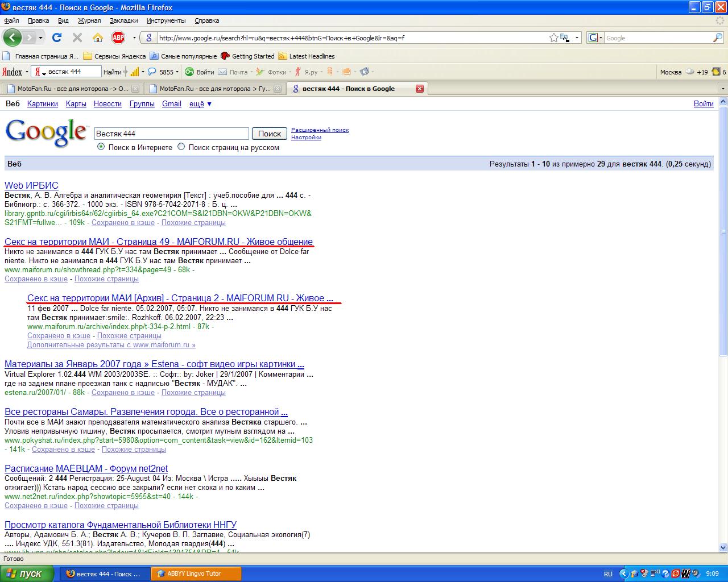Screen dimensions: 728x582
Task: Click the traffic score icon showing 6
Action: 719,72
